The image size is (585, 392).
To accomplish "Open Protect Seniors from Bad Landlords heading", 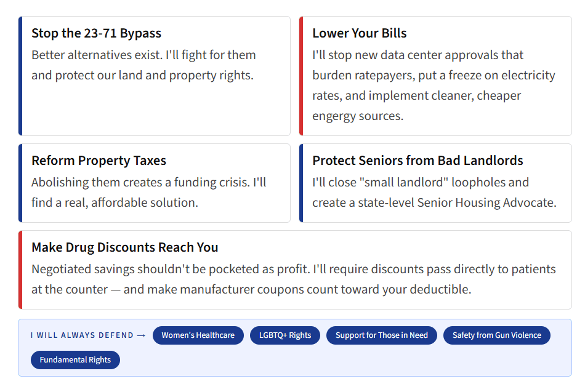I will (418, 161).
